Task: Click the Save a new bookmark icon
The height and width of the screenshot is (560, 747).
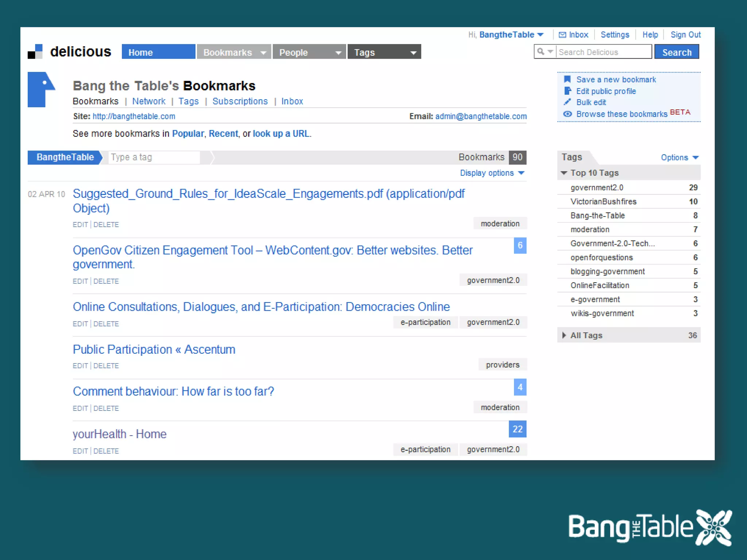Action: (x=567, y=79)
